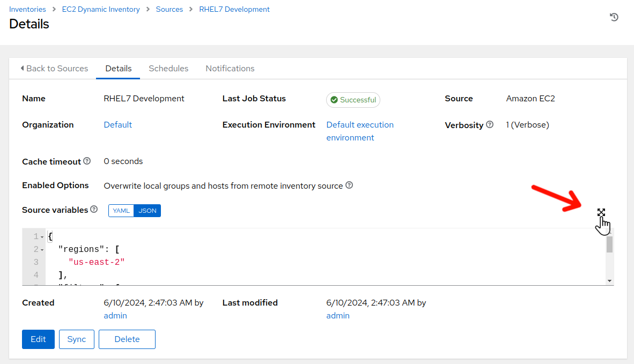Viewport: 634px width, 364px height.
Task: Click the 1 (Verbose) verbosity value
Action: coord(527,125)
